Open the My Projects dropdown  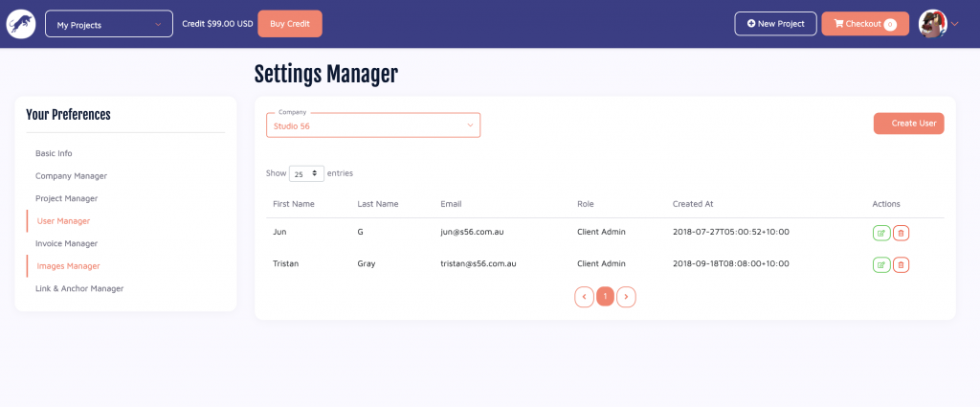pos(109,24)
